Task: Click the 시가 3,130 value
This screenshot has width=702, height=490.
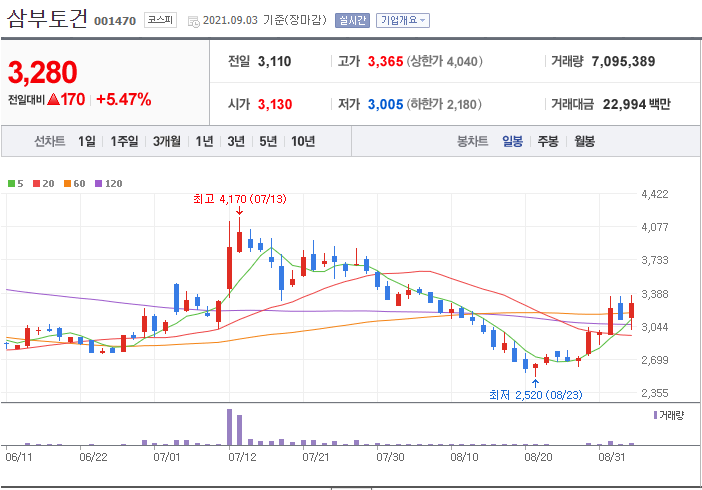Action: 275,104
